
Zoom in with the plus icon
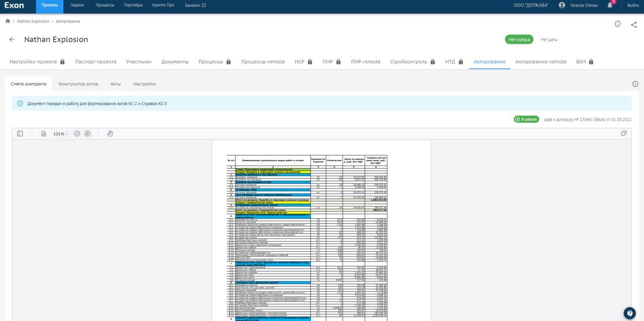(x=88, y=134)
